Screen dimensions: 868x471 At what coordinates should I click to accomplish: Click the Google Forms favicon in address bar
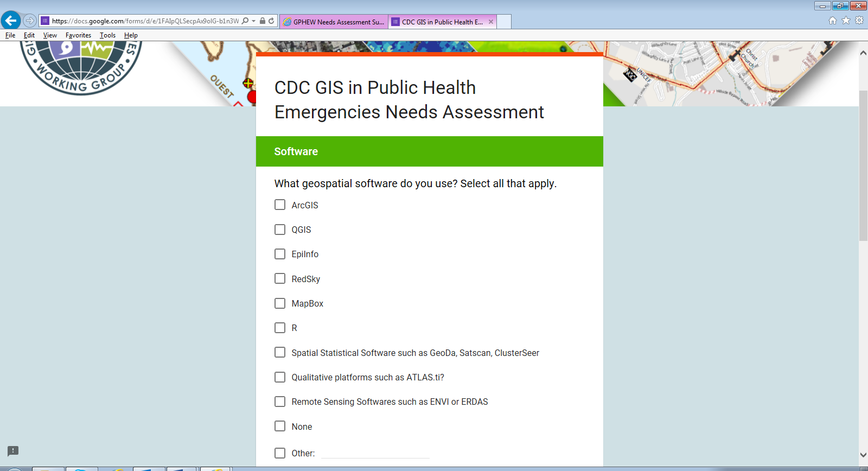pyautogui.click(x=46, y=21)
